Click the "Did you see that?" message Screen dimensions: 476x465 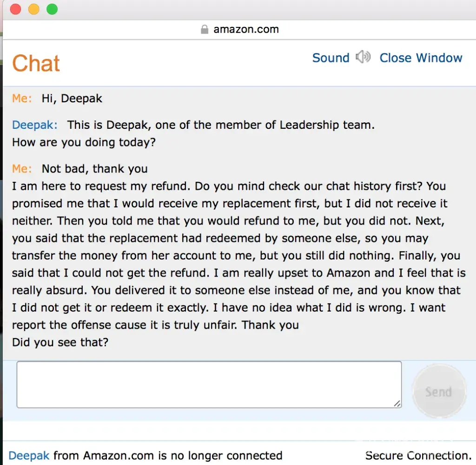[x=60, y=343]
